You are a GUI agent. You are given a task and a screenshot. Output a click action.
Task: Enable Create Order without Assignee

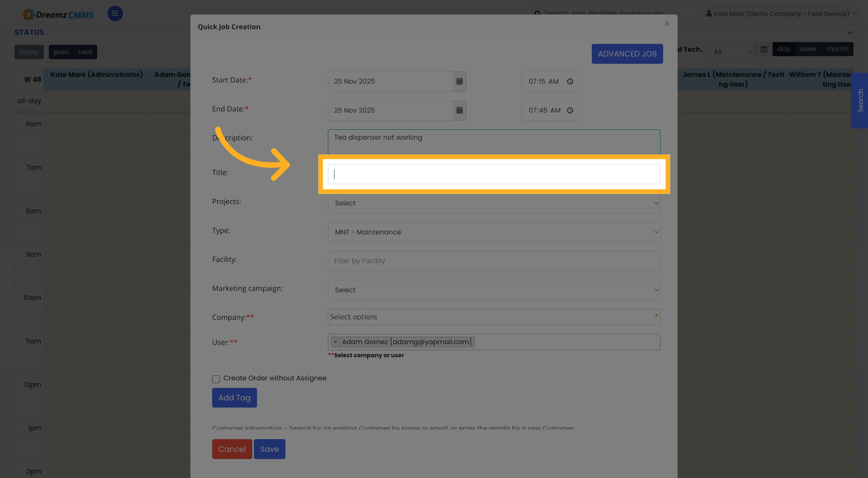click(216, 379)
